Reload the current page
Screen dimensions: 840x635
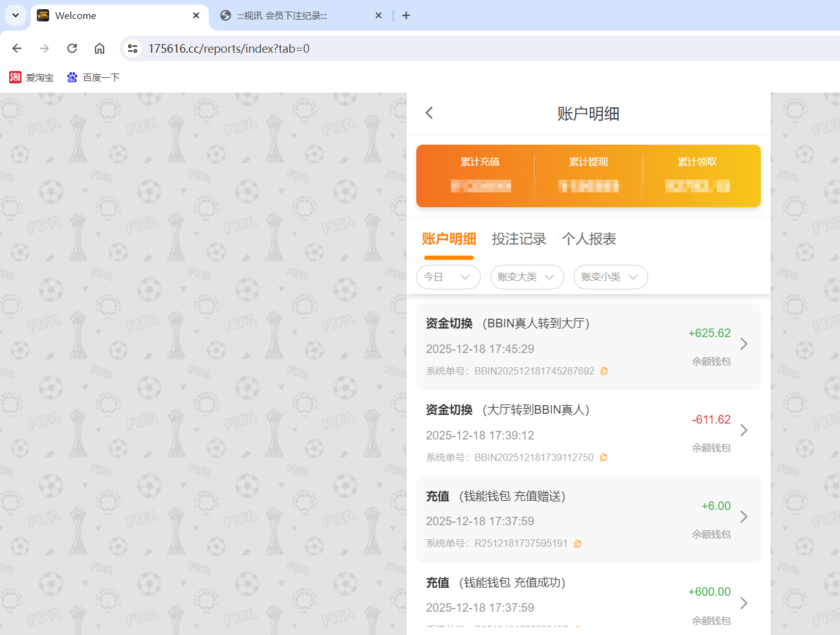tap(72, 48)
